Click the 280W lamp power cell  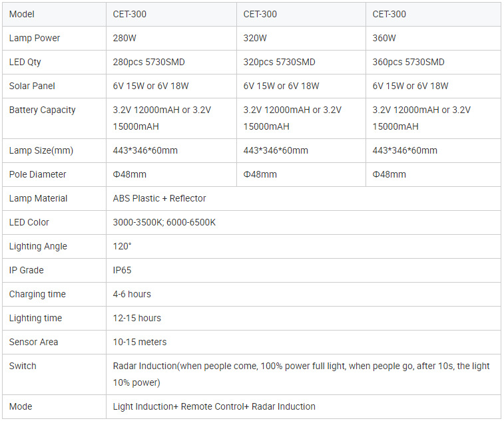[x=171, y=38]
